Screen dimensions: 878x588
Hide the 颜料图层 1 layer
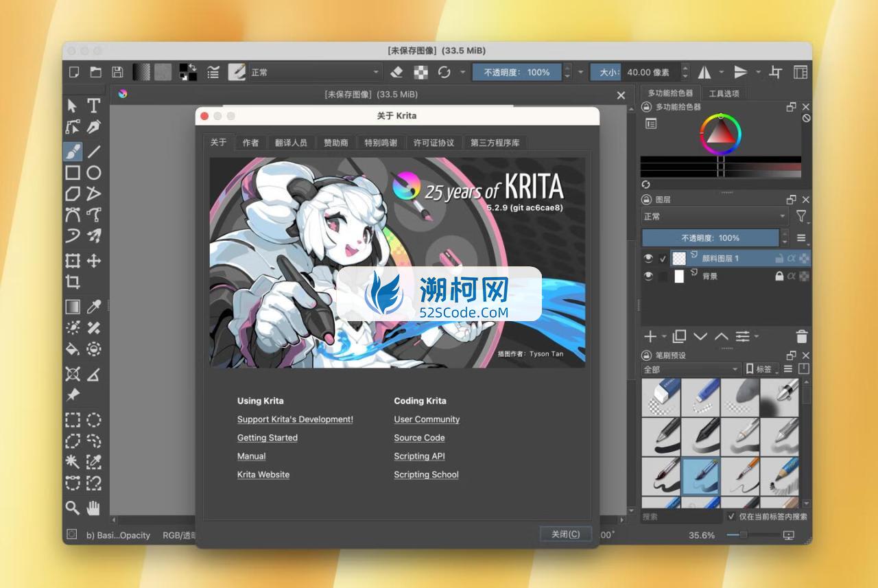(x=648, y=259)
